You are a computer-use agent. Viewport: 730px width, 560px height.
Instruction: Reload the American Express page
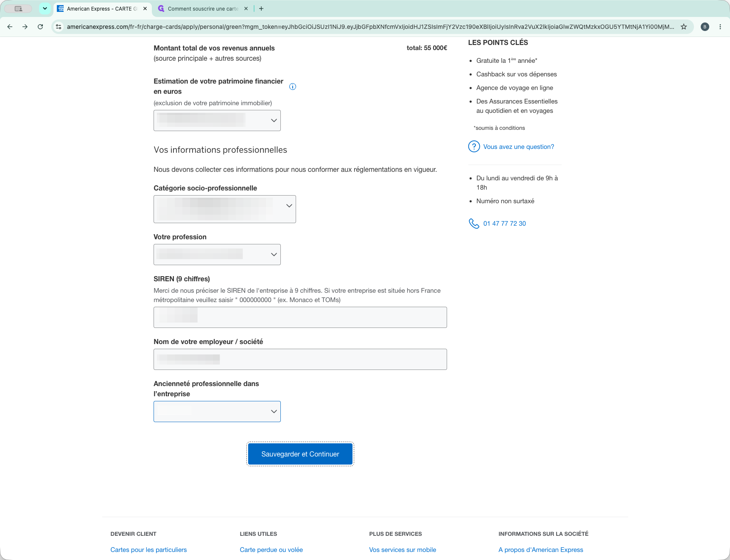[40, 27]
